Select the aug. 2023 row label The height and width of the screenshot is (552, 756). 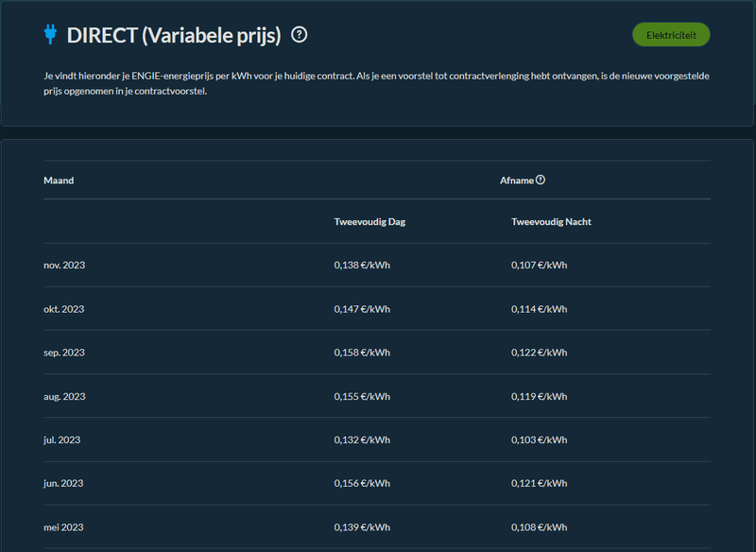pyautogui.click(x=64, y=396)
